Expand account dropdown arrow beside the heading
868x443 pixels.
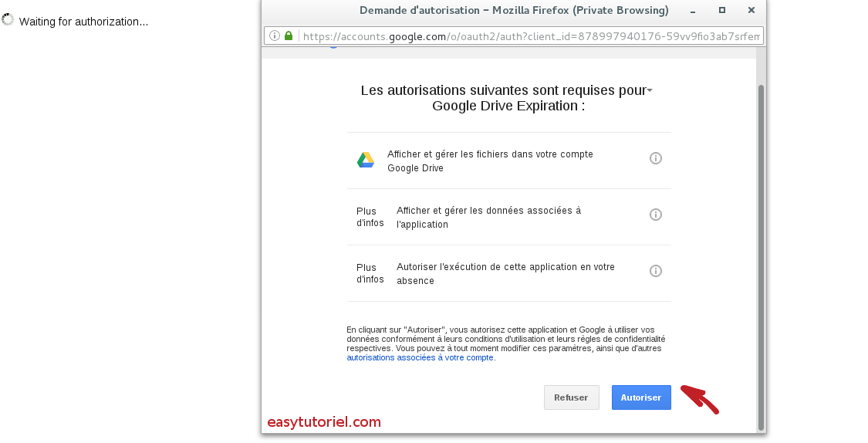[x=650, y=90]
